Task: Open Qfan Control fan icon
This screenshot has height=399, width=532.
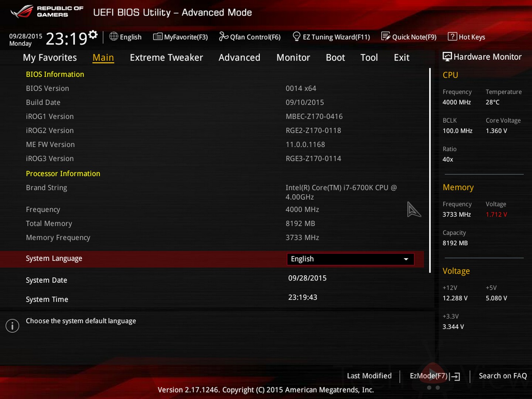Action: [x=224, y=36]
